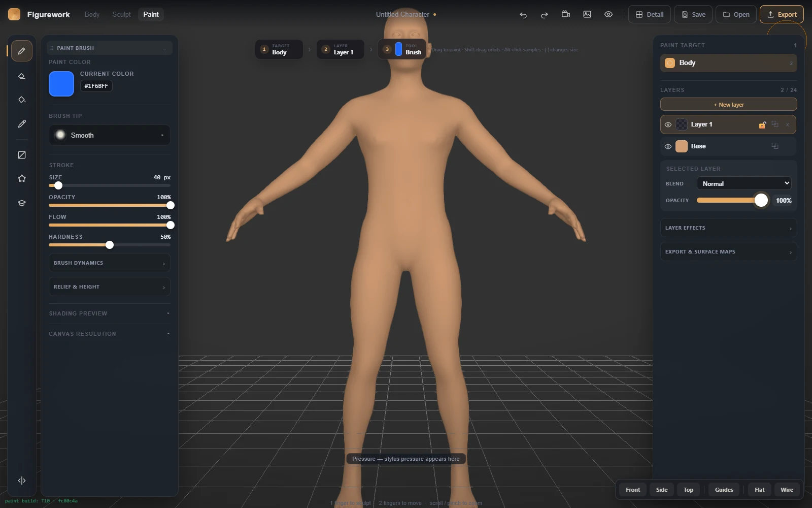
Task: Toggle Flat shading view
Action: pyautogui.click(x=760, y=490)
